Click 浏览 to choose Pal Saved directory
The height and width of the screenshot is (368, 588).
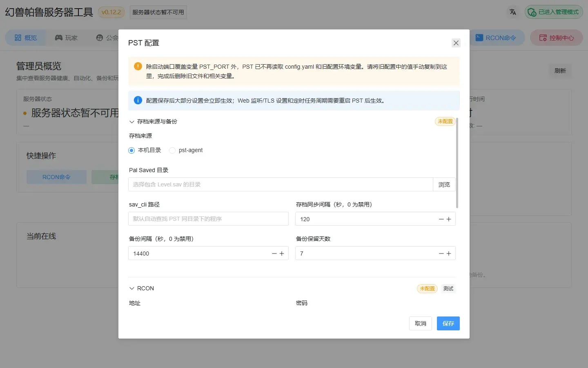pyautogui.click(x=444, y=184)
